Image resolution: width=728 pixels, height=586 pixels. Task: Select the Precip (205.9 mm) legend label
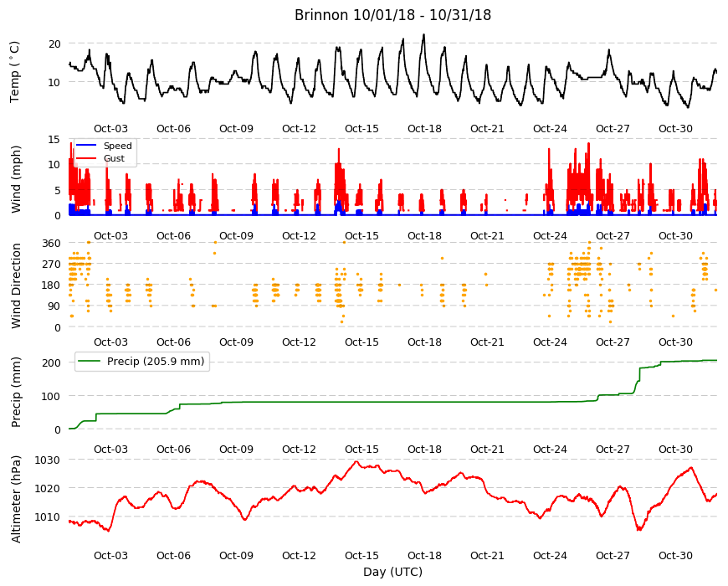(x=156, y=362)
